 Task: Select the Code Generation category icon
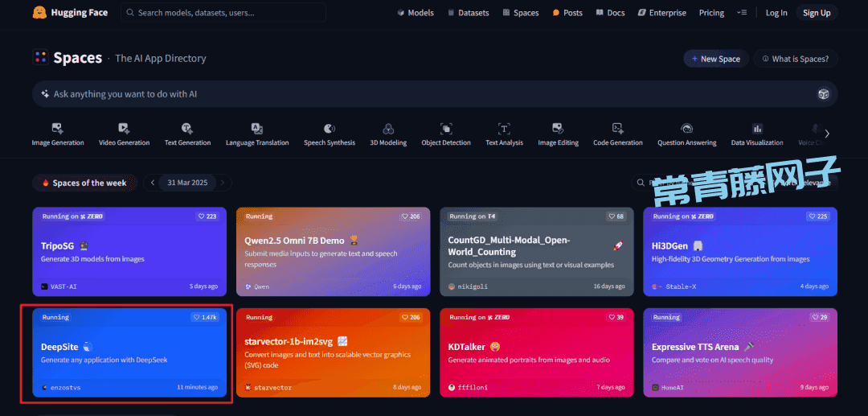[617, 129]
